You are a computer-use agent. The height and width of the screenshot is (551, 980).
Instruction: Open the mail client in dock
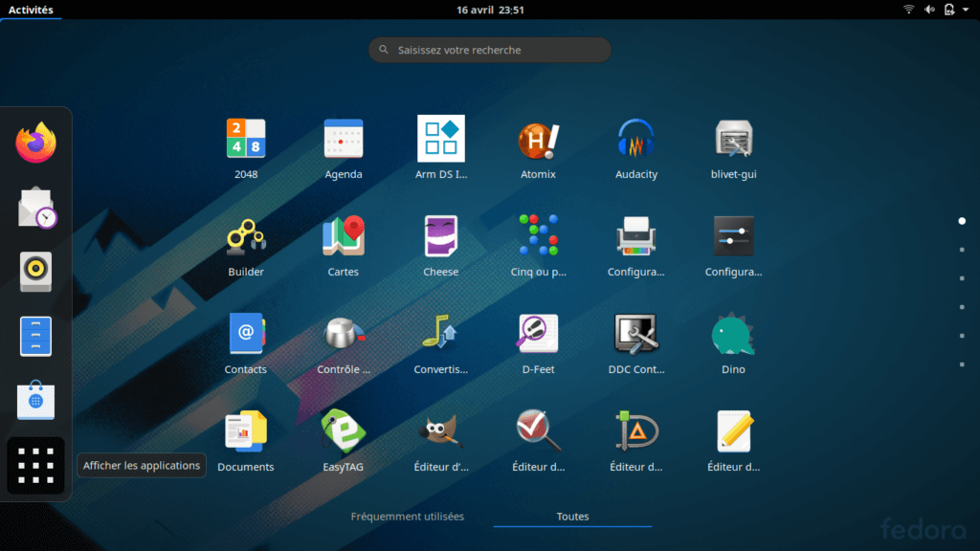point(36,208)
